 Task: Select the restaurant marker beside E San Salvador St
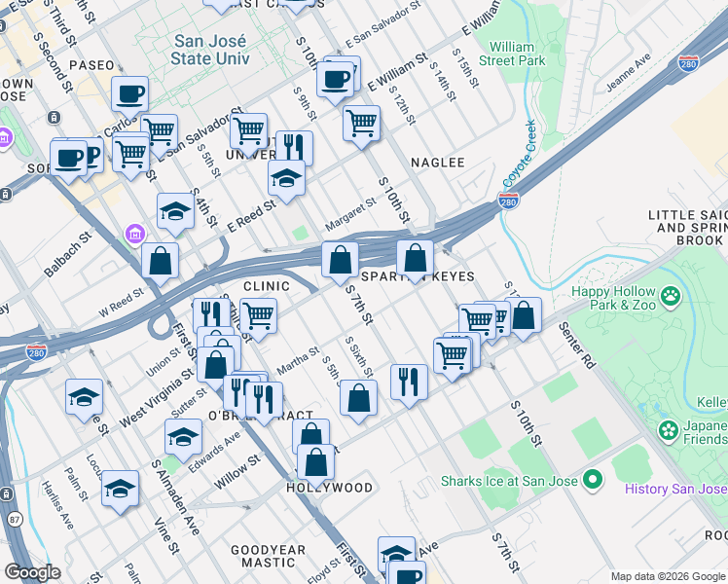294,148
